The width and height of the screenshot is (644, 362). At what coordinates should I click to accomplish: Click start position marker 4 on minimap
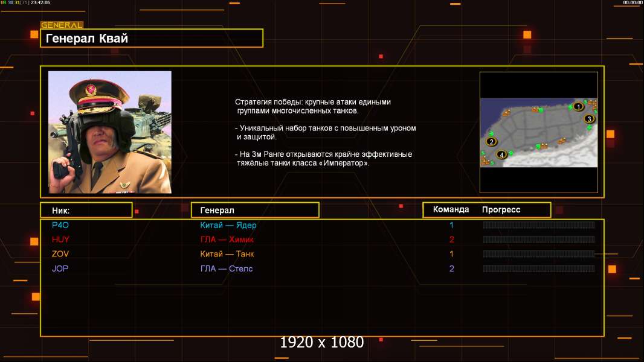[x=501, y=154]
